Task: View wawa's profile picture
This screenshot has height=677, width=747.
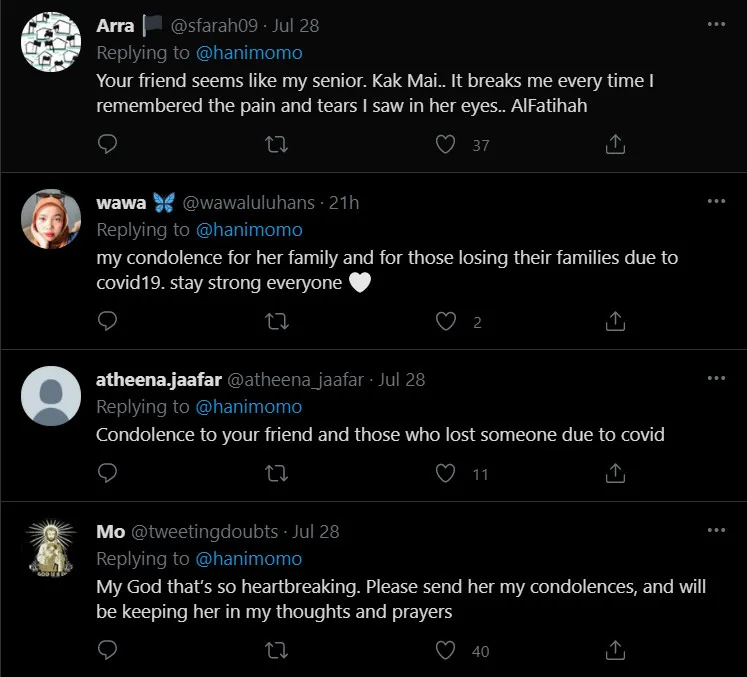Action: tap(51, 219)
